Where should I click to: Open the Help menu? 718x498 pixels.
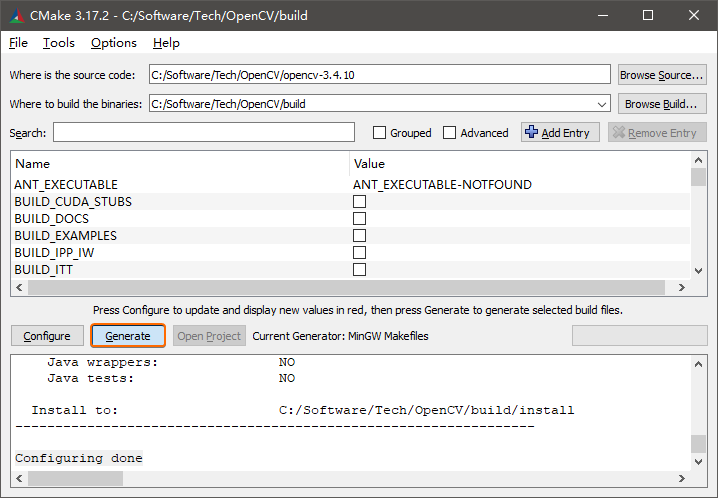pos(166,43)
